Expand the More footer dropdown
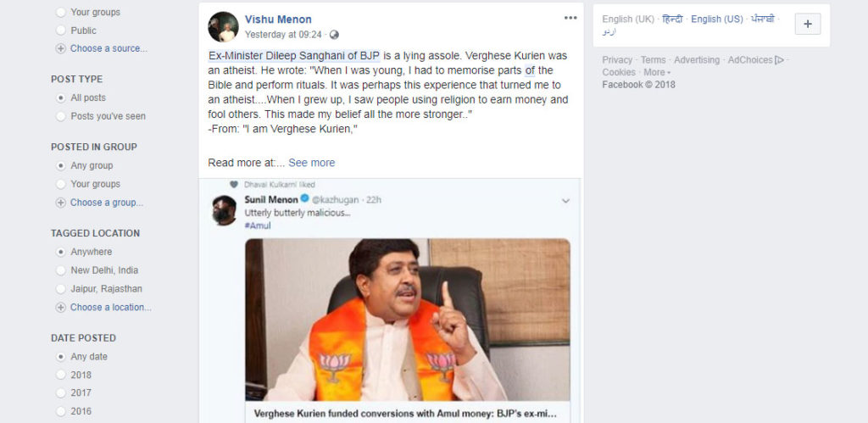 click(x=657, y=73)
